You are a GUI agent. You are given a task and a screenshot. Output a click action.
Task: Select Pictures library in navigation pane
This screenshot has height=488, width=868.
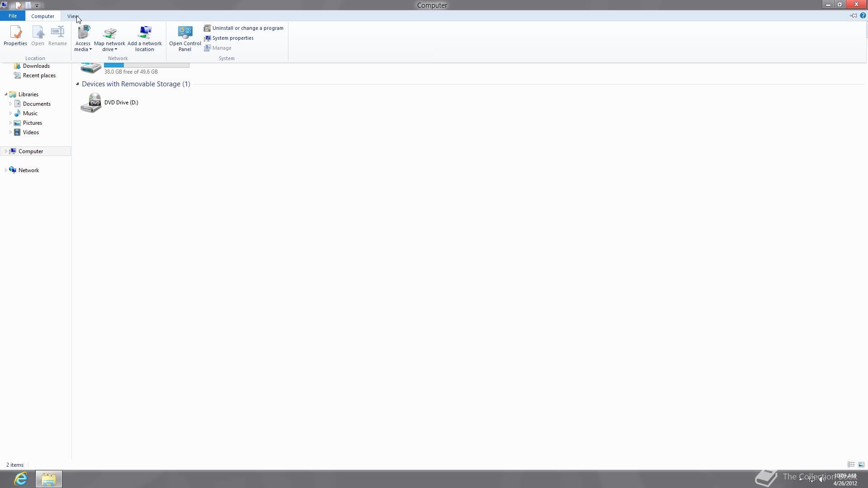click(32, 123)
